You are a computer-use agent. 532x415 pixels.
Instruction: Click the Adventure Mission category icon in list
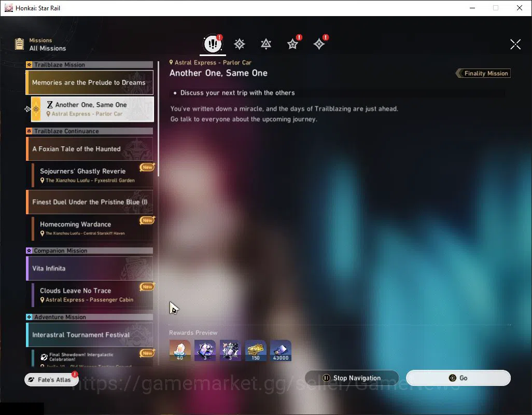tap(29, 317)
